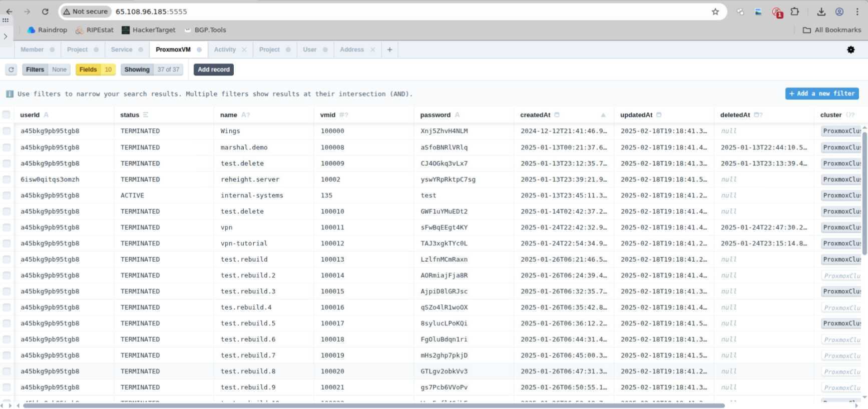Toggle the select-all header checkbox
868x409 pixels.
[7, 114]
